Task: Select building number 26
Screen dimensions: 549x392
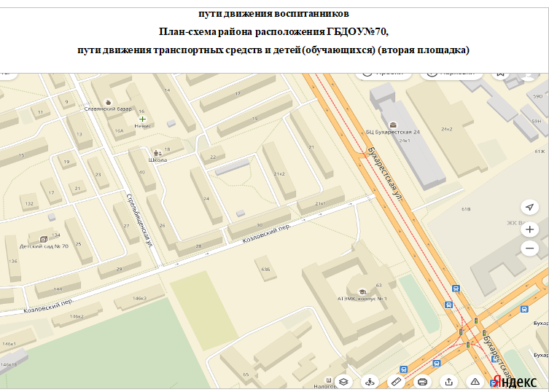Action: click(162, 225)
